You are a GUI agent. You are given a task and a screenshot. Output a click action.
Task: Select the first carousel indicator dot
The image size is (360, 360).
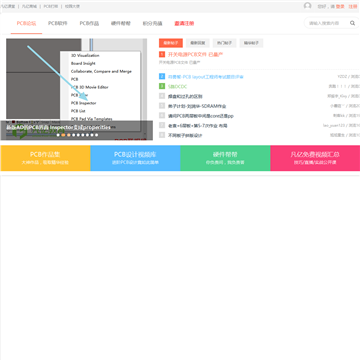[x=58, y=135]
